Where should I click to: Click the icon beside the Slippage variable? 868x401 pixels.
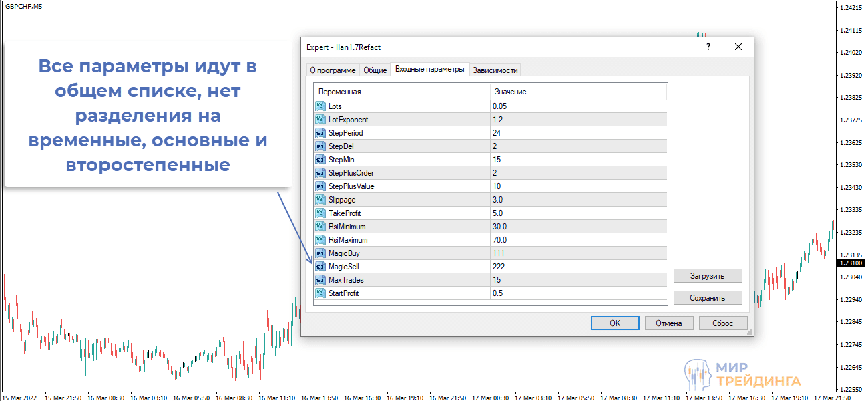pos(320,200)
